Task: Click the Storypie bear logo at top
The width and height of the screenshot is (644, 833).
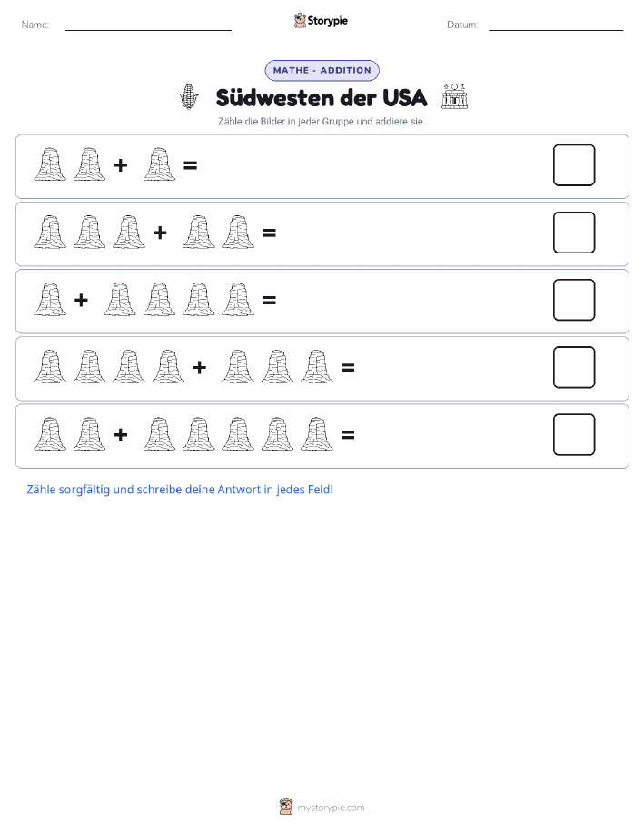Action: pos(300,21)
